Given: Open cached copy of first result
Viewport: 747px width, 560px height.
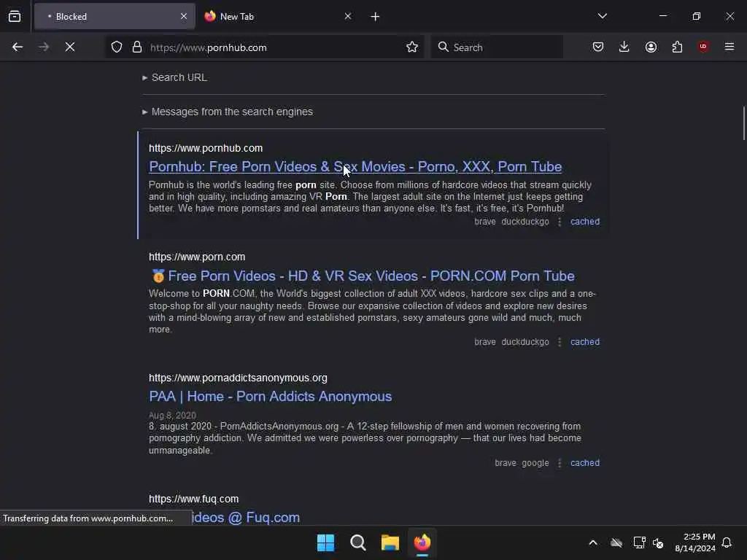Looking at the screenshot, I should [x=585, y=222].
